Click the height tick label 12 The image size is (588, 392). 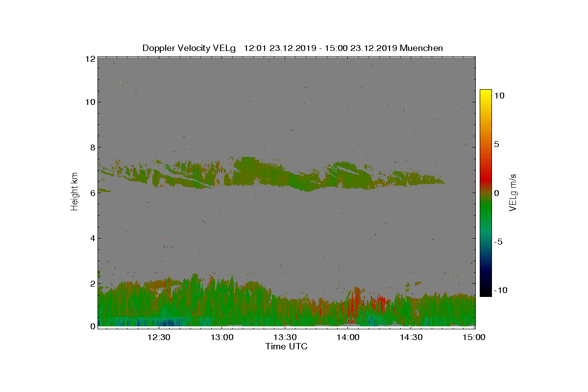pos(90,59)
